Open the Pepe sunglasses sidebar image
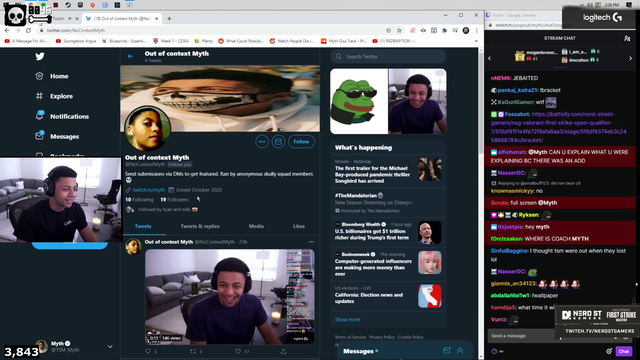This screenshot has width=640, height=360. point(359,101)
